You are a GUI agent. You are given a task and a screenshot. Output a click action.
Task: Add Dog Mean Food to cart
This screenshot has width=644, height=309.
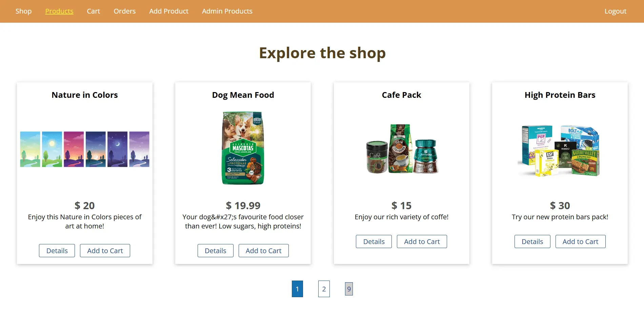264,251
